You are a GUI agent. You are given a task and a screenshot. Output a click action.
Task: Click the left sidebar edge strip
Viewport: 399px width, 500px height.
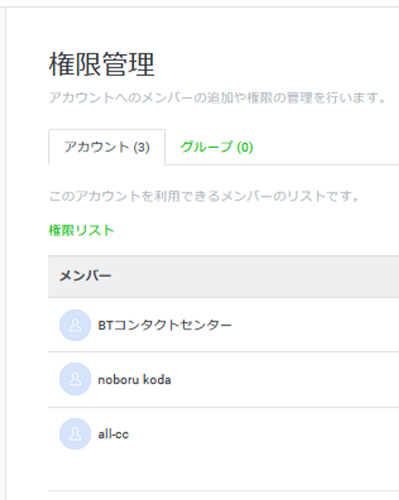pos(3,253)
